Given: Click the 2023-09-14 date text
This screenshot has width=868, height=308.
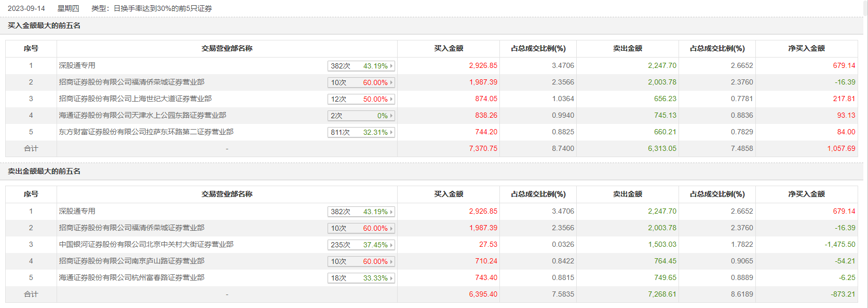Looking at the screenshot, I should pos(26,8).
